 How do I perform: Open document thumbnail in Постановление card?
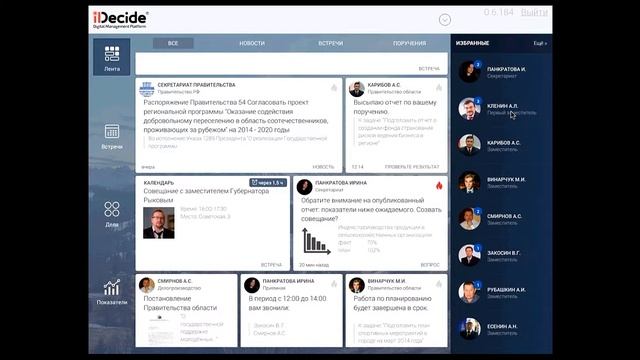pyautogui.click(x=160, y=329)
